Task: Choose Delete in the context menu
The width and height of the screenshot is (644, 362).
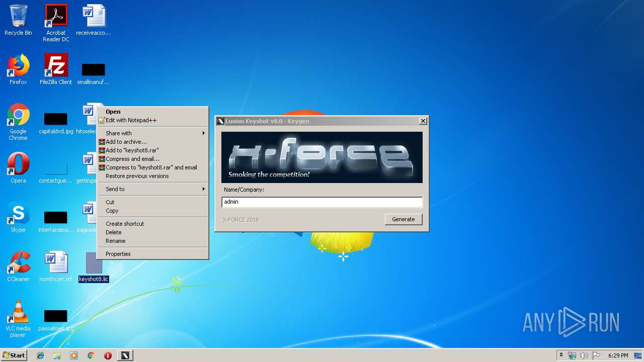Action: point(152,232)
